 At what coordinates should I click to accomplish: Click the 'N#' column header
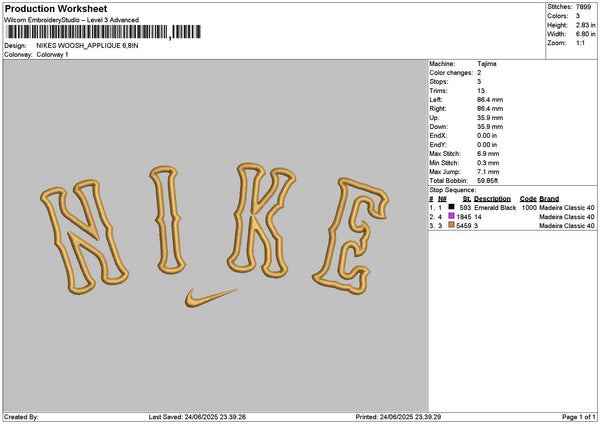click(442, 199)
